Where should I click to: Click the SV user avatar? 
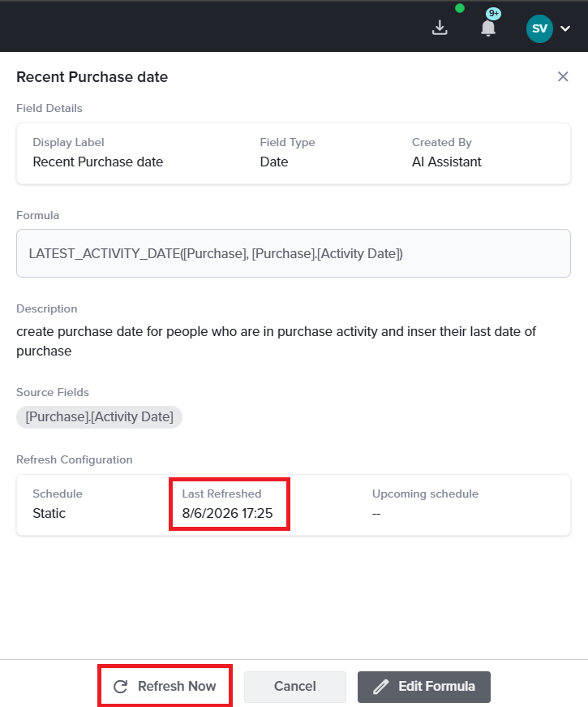tap(539, 28)
